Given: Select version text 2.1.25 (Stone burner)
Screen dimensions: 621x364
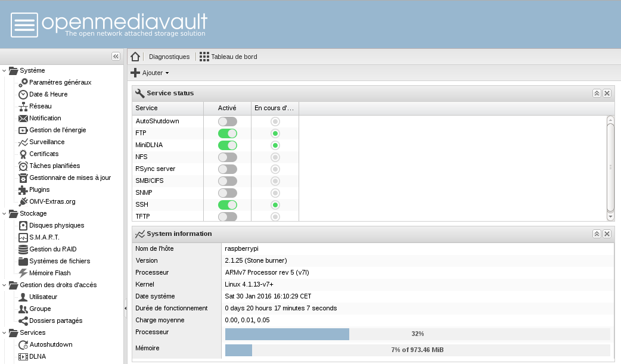Looking at the screenshot, I should click(x=256, y=260).
